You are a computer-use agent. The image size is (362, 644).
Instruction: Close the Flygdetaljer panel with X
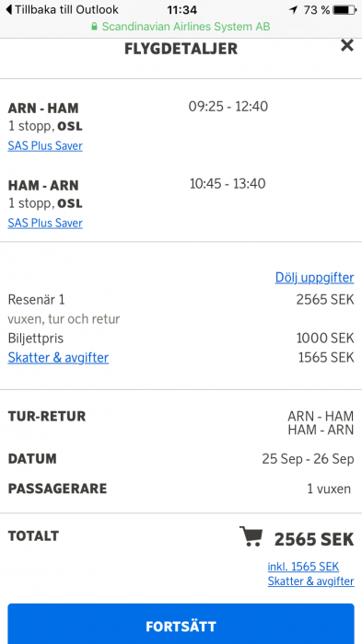[x=347, y=45]
